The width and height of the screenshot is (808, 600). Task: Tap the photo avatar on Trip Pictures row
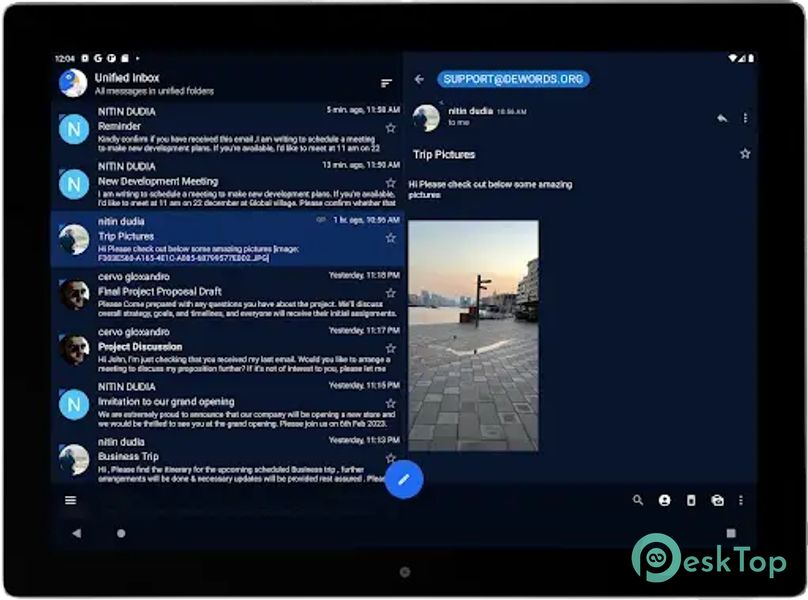pyautogui.click(x=74, y=239)
